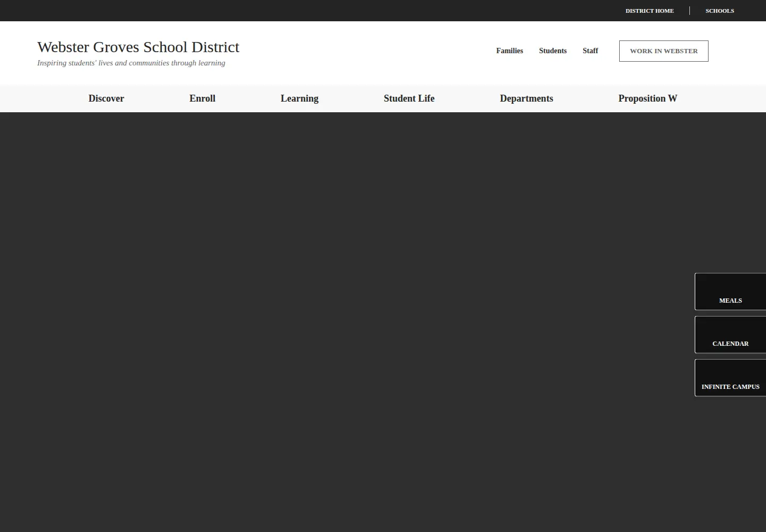Click the tagline 'Inspiring students' lives and communities'
766x532 pixels.
coord(131,63)
